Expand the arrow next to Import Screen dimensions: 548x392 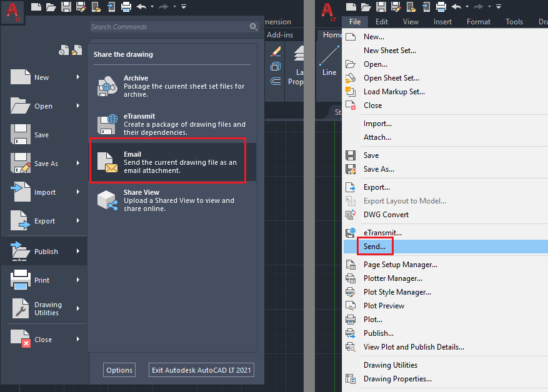pyautogui.click(x=78, y=192)
